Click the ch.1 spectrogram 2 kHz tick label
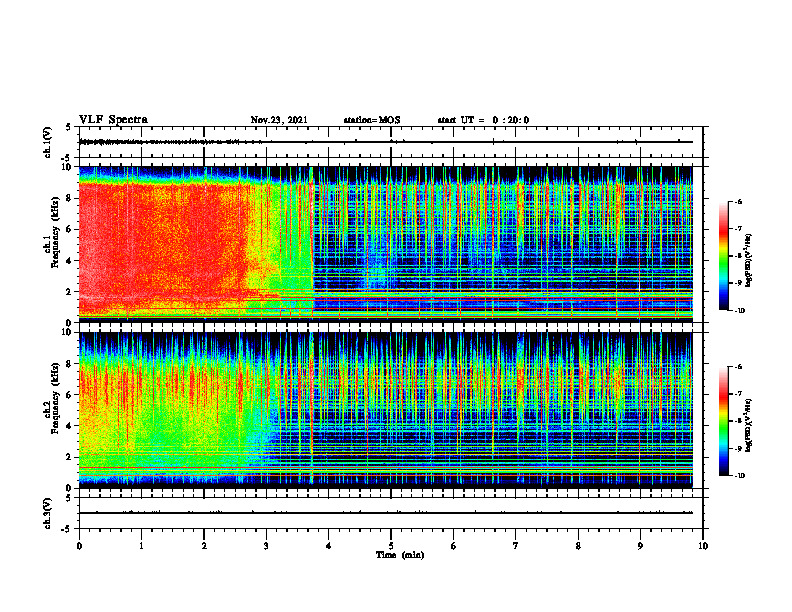 [x=70, y=291]
